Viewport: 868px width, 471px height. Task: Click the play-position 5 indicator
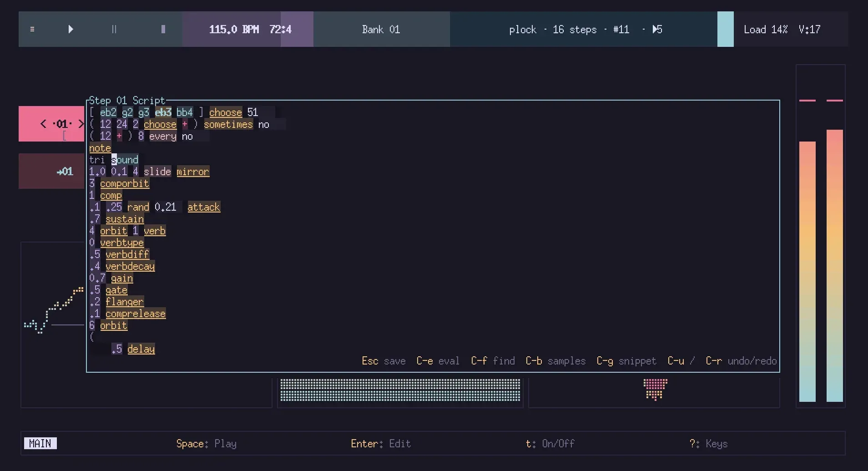click(x=657, y=30)
